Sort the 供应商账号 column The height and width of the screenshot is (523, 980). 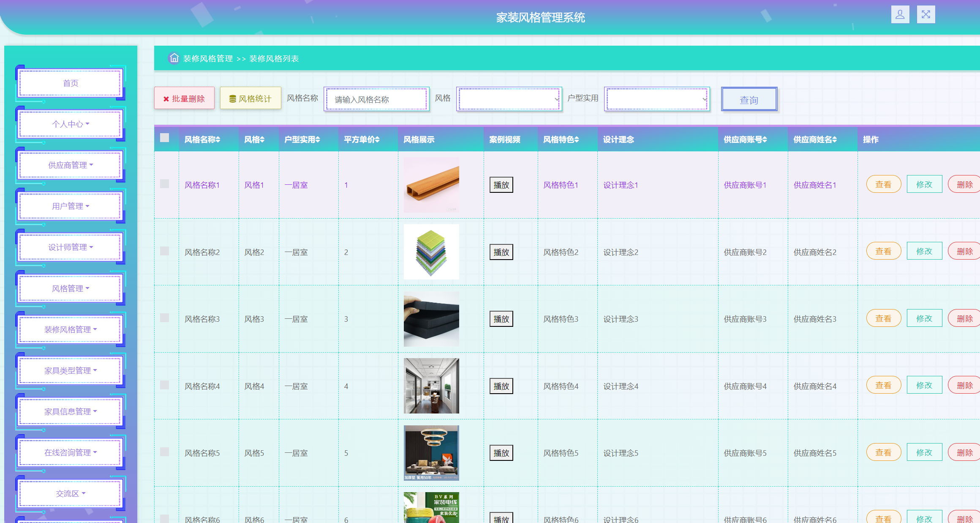(x=765, y=139)
